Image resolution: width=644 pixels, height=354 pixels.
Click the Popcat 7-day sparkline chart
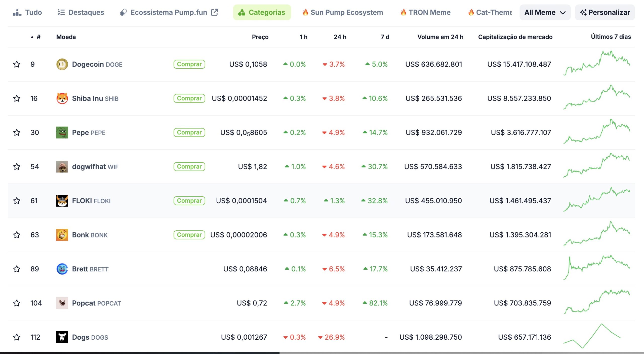pyautogui.click(x=597, y=302)
